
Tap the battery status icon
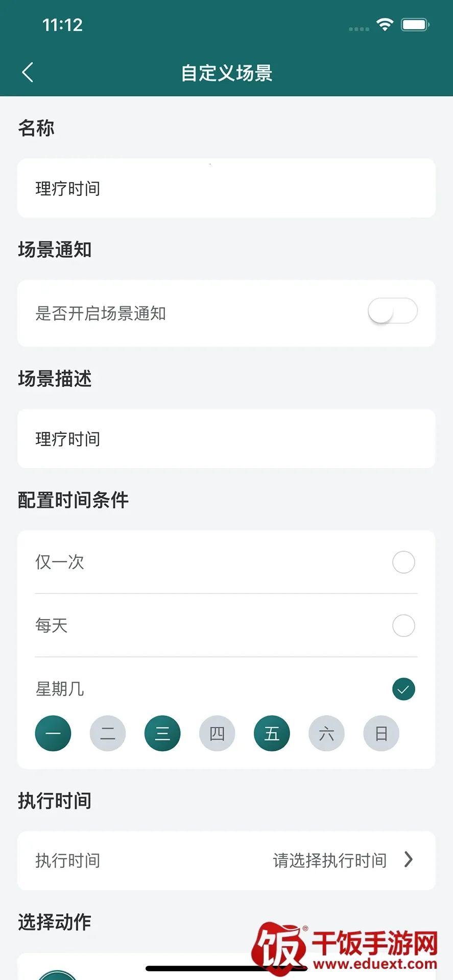tap(415, 24)
